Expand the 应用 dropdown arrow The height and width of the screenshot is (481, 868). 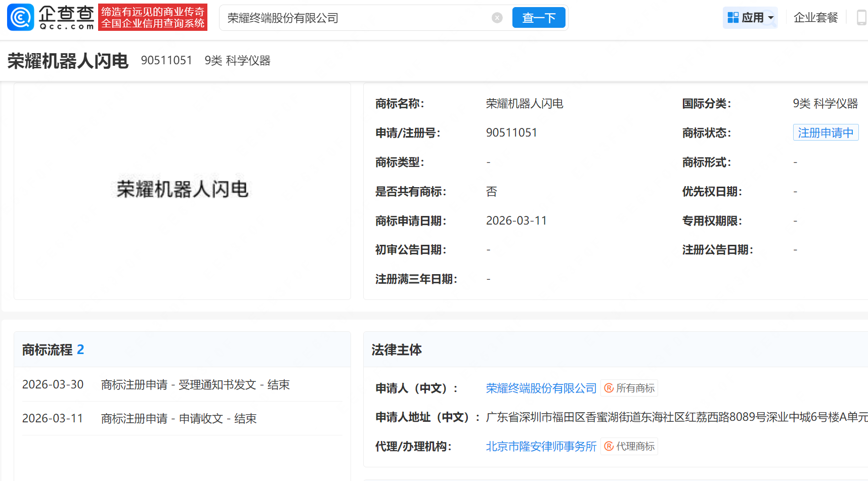pos(771,18)
